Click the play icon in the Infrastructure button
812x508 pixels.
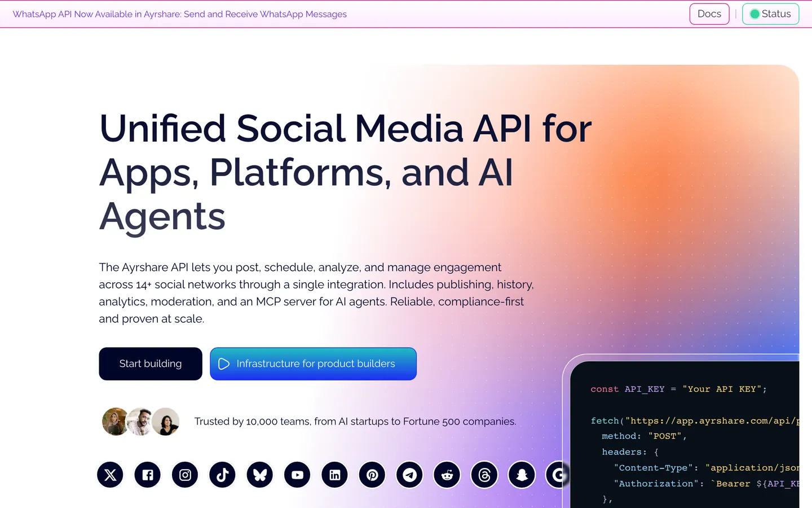coord(224,364)
